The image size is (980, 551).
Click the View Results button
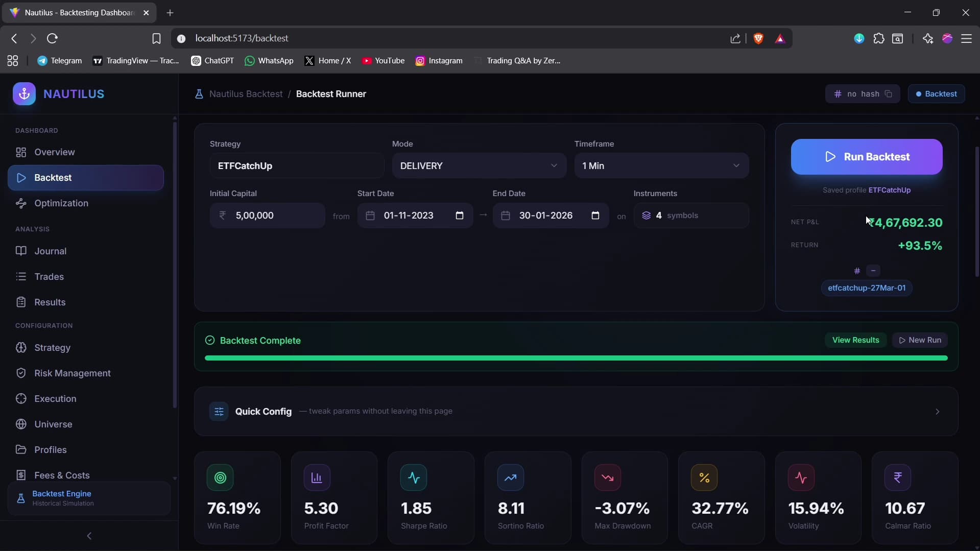point(855,340)
